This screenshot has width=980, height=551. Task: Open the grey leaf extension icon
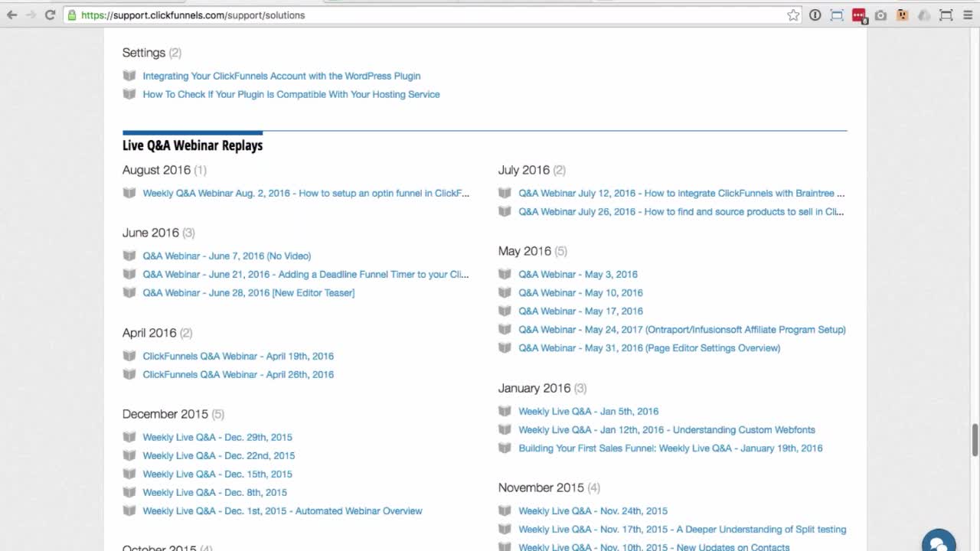[924, 15]
